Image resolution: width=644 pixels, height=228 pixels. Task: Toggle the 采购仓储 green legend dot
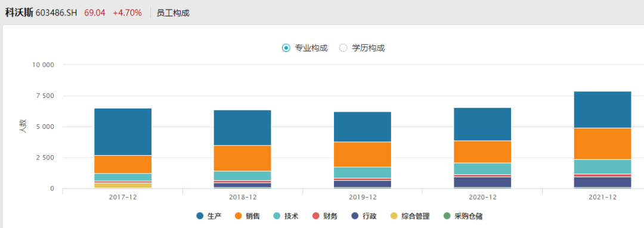pyautogui.click(x=447, y=215)
